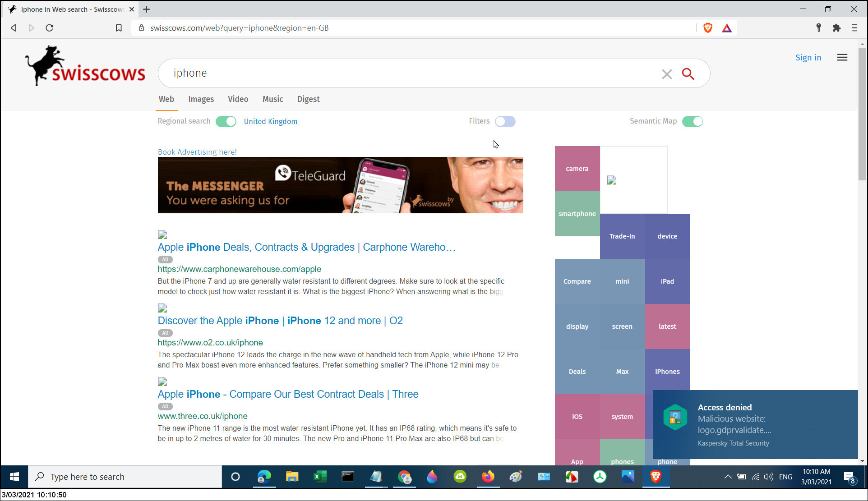This screenshot has height=501, width=868.
Task: Clear the search box with the X icon
Action: [x=667, y=74]
